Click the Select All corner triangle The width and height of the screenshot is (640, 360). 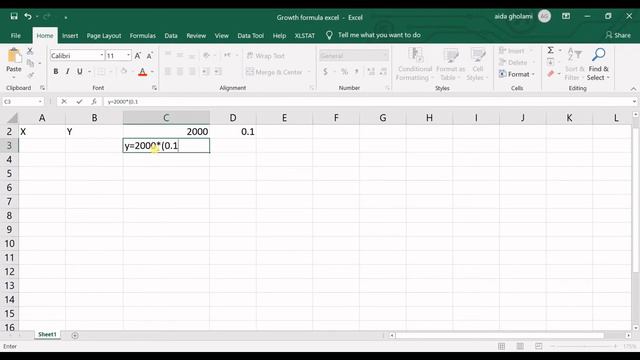13,118
